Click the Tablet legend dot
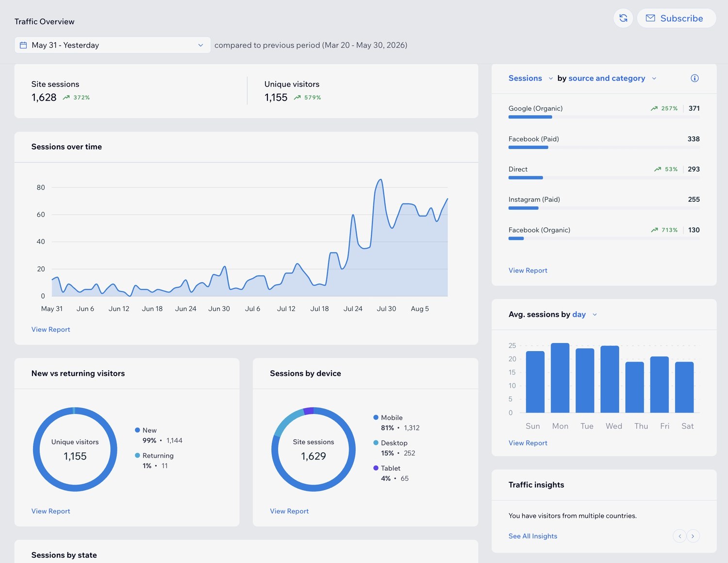The width and height of the screenshot is (728, 563). 376,468
